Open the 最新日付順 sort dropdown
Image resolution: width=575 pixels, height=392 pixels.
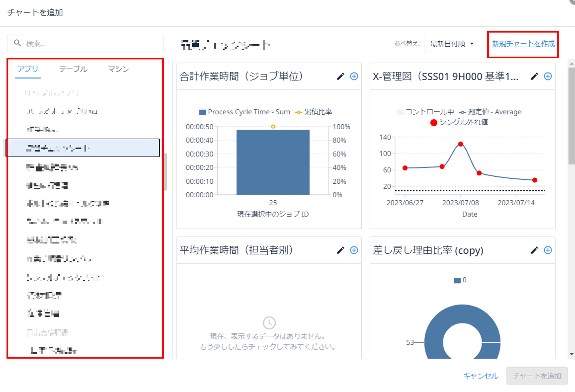click(x=453, y=44)
